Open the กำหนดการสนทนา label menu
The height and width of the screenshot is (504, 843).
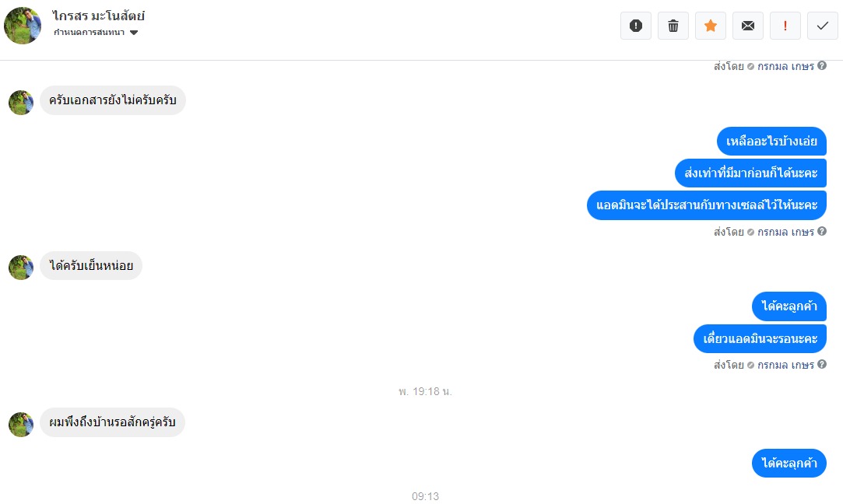[x=90, y=32]
